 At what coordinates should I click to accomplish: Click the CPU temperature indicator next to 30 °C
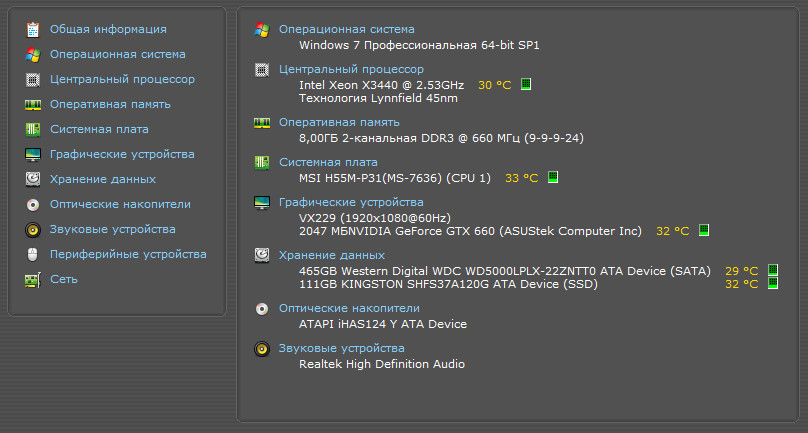(526, 84)
